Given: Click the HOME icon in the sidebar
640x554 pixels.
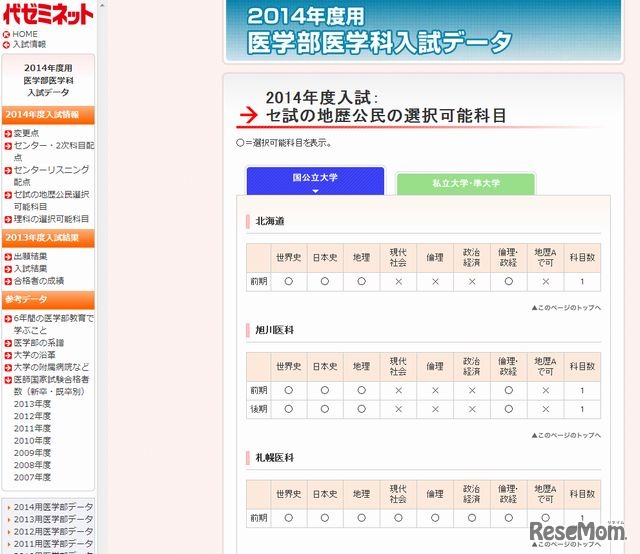Looking at the screenshot, I should pyautogui.click(x=8, y=34).
